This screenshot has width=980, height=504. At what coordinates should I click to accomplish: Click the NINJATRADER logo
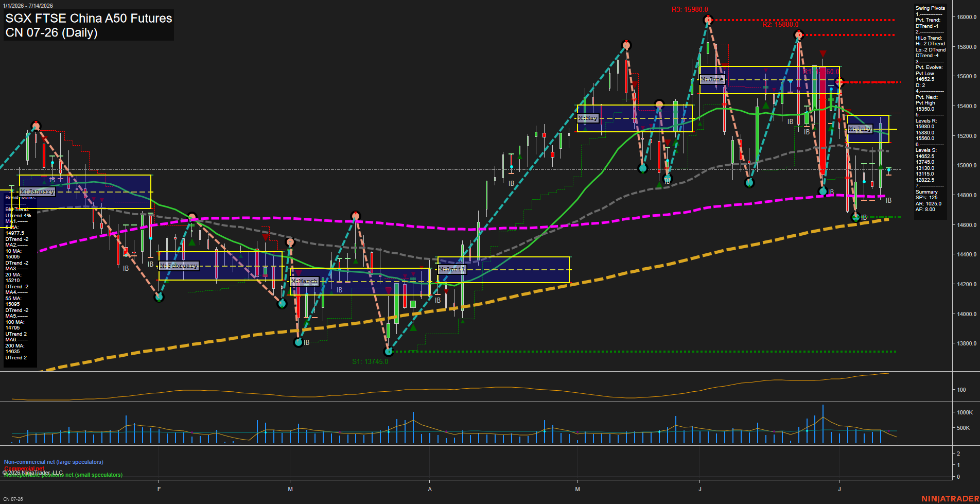(950, 499)
